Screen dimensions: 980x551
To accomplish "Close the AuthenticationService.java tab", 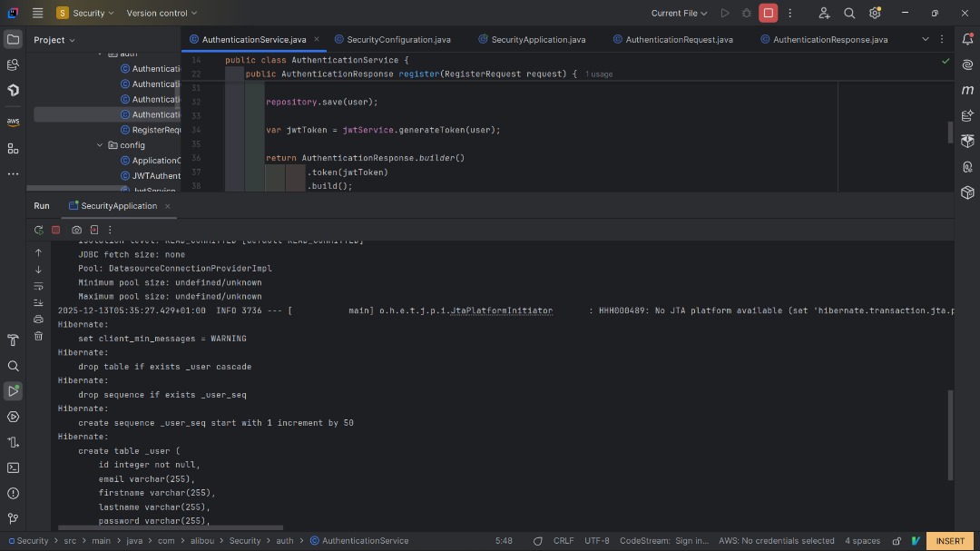I will (x=317, y=39).
